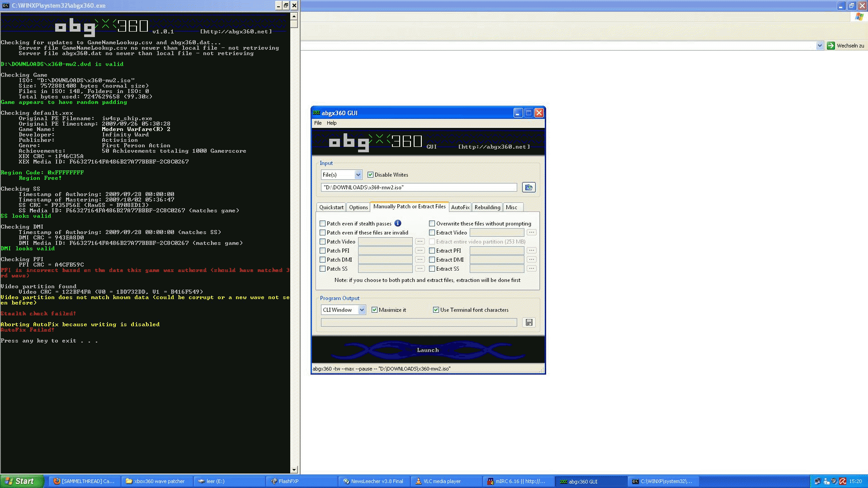Click the program output file path field
The height and width of the screenshot is (488, 868).
click(419, 322)
